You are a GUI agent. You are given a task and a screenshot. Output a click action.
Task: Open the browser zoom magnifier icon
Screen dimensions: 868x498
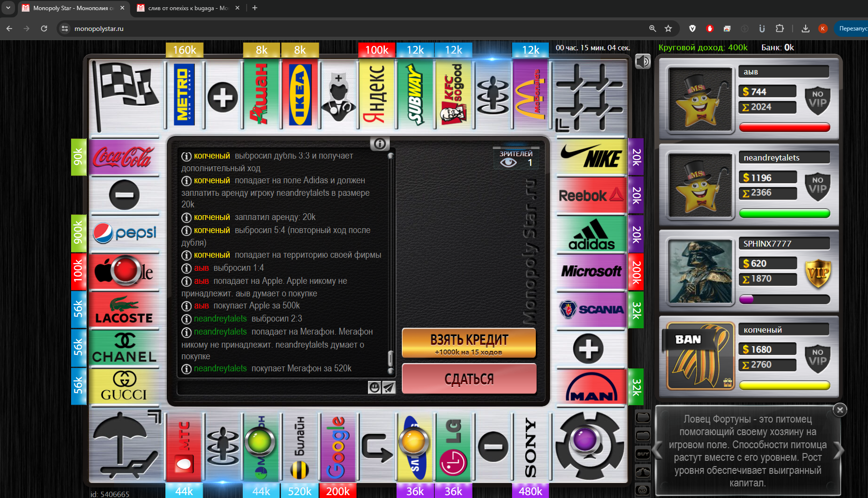click(652, 29)
